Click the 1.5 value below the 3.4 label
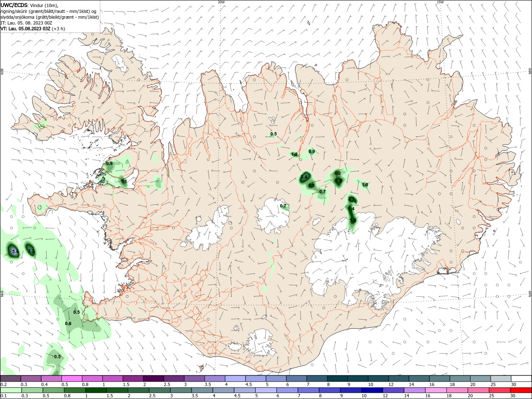Viewport: 532px width, 399px height. [311, 185]
